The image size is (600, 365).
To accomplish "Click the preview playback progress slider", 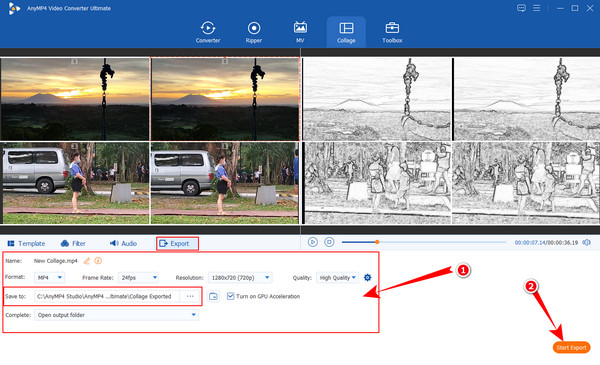I will pyautogui.click(x=424, y=242).
